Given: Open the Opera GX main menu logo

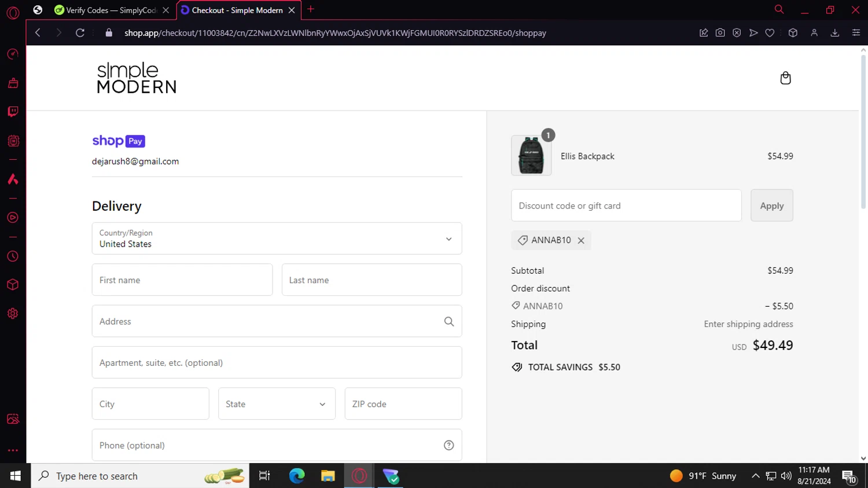Looking at the screenshot, I should pyautogui.click(x=13, y=13).
